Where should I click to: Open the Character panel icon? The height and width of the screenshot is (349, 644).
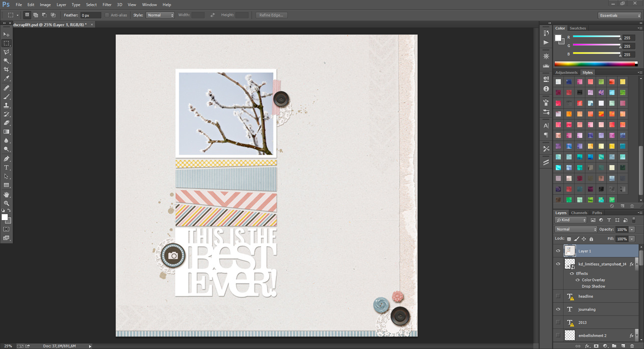[546, 126]
